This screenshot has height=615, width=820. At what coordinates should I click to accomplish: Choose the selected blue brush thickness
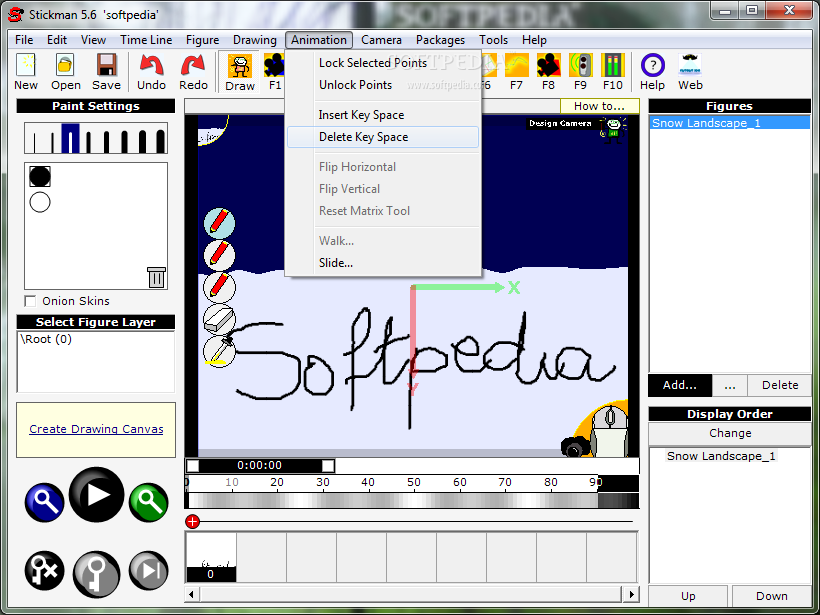[70, 139]
